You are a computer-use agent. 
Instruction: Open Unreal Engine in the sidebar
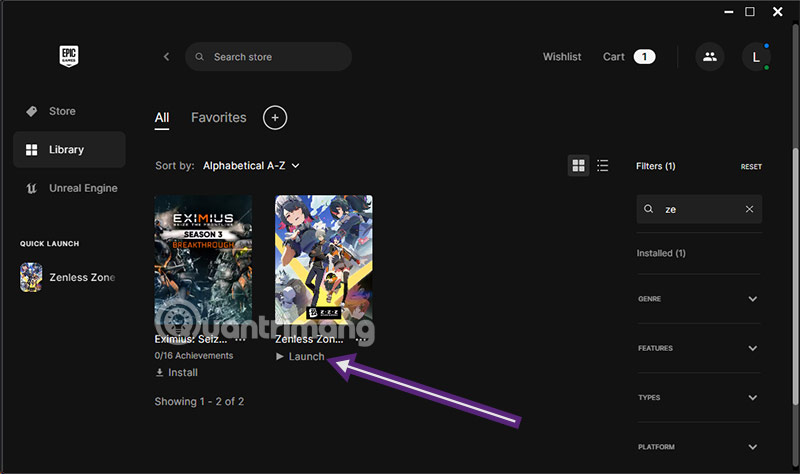pos(69,188)
